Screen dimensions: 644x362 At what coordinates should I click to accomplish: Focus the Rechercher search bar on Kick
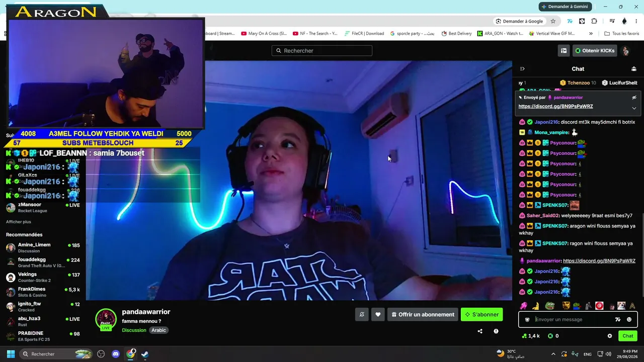(x=322, y=51)
